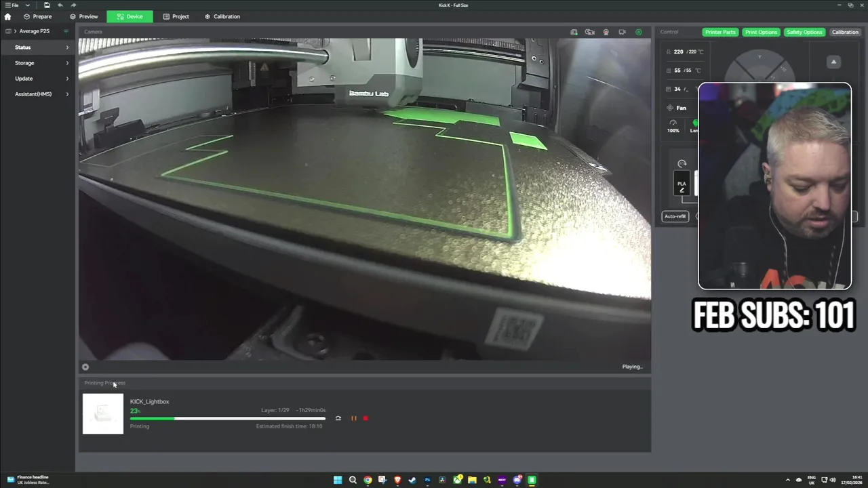The width and height of the screenshot is (868, 488).
Task: Open File Explorer from the taskbar
Action: click(472, 480)
